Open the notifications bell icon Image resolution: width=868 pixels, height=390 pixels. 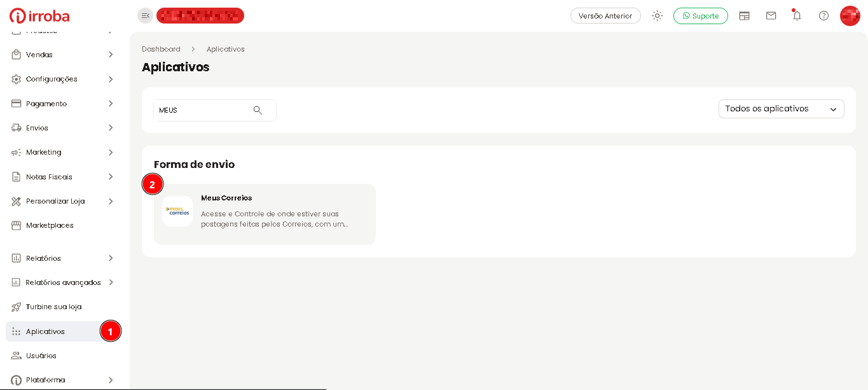[797, 16]
